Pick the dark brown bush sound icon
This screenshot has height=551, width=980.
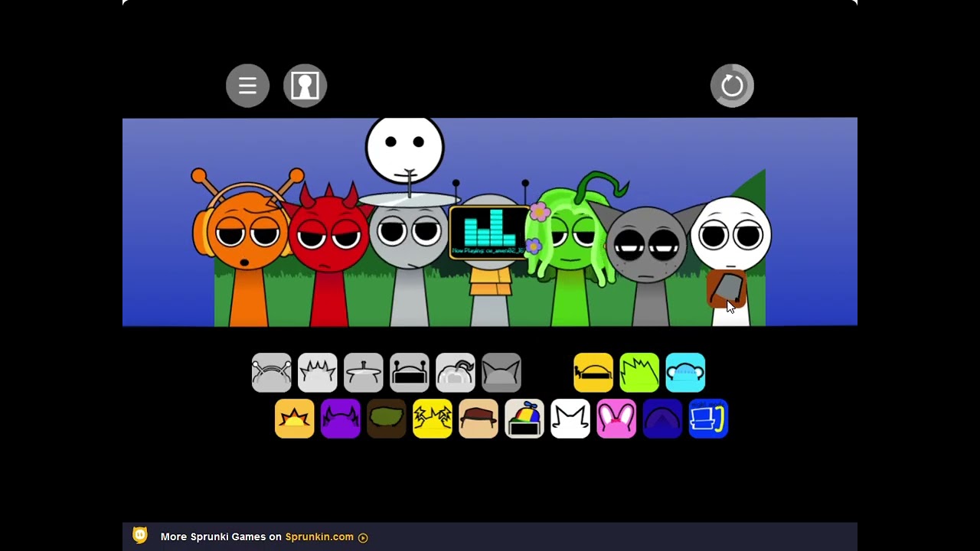click(x=387, y=419)
